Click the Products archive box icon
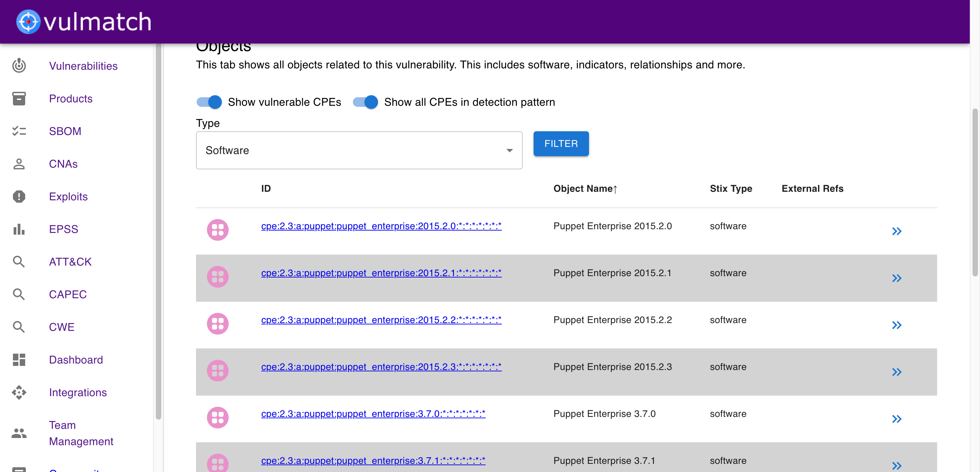This screenshot has height=472, width=980. [x=19, y=99]
